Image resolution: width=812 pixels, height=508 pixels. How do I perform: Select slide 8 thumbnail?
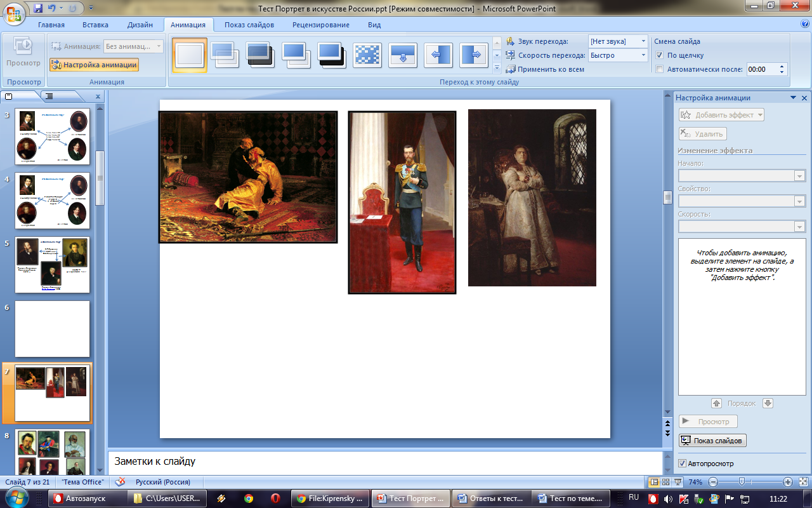[x=53, y=452]
